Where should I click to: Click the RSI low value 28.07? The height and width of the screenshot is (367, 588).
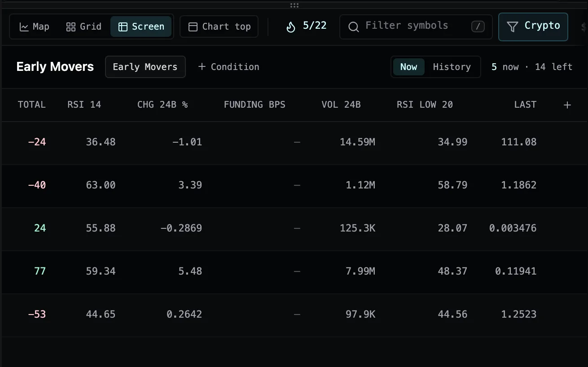pyautogui.click(x=452, y=228)
